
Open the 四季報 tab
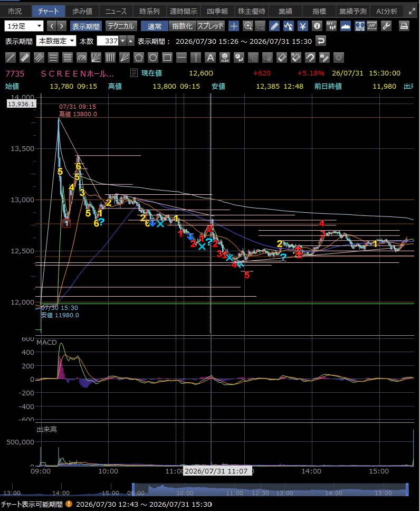click(217, 11)
